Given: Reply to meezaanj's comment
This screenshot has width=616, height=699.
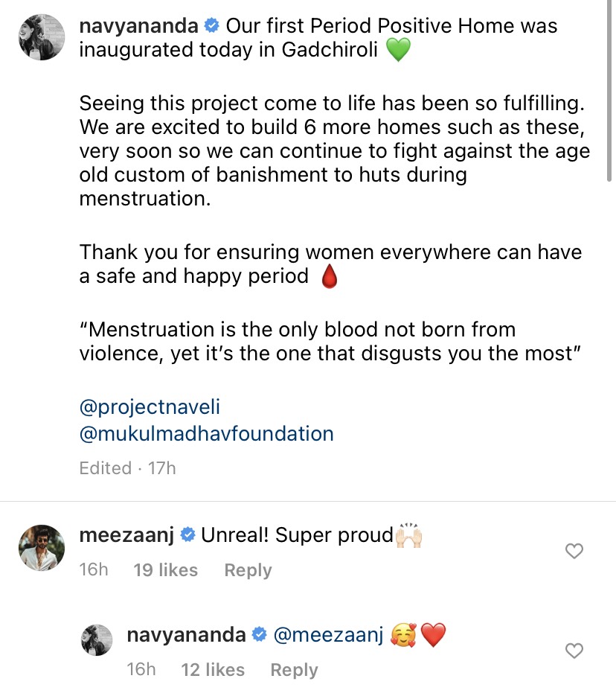Looking at the screenshot, I should pos(247,569).
